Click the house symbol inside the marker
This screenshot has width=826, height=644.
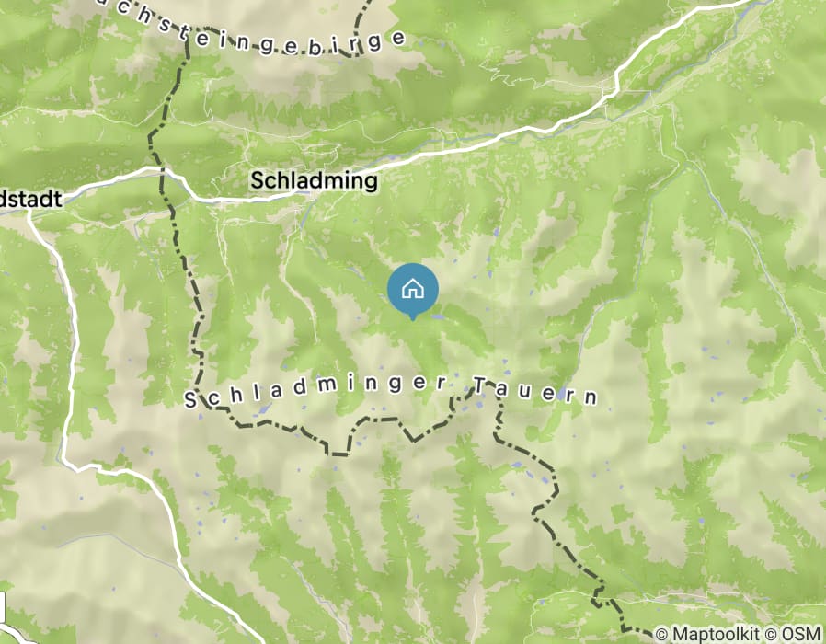click(x=412, y=288)
